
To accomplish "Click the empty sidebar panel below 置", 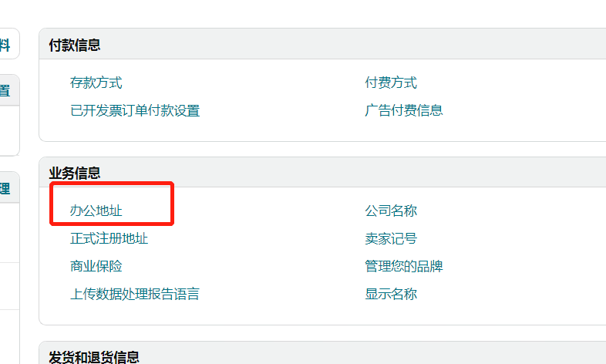I will 9,130.
